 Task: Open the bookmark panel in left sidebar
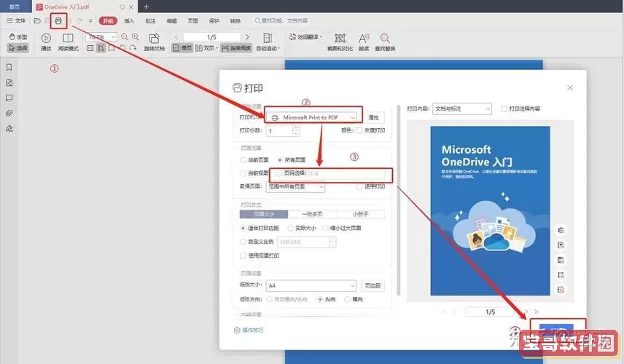(x=9, y=68)
